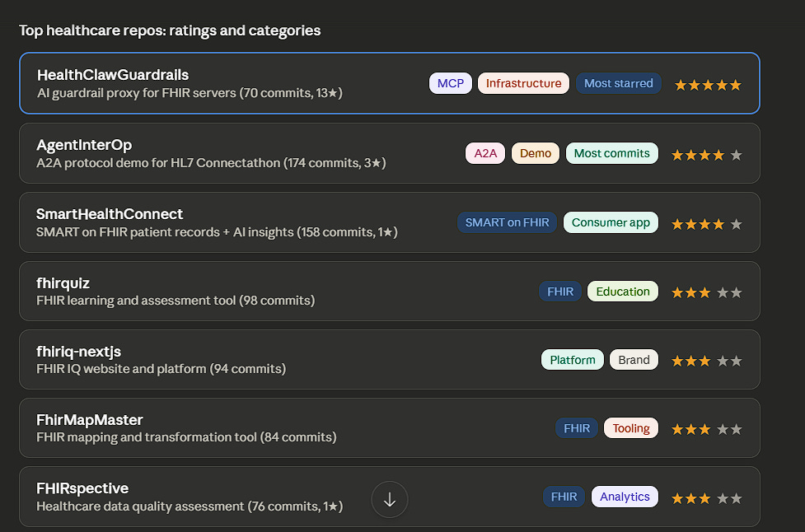805x532 pixels.
Task: Click the Consumer app tag
Action: coord(611,222)
